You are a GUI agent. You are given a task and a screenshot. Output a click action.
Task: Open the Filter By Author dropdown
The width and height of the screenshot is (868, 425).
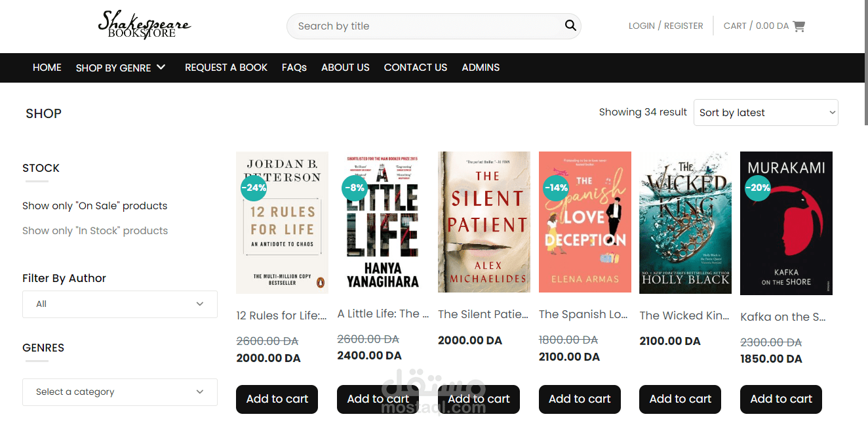pos(120,304)
